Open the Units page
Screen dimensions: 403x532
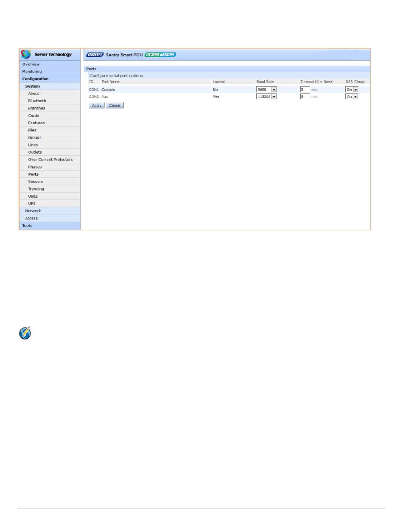50,196
